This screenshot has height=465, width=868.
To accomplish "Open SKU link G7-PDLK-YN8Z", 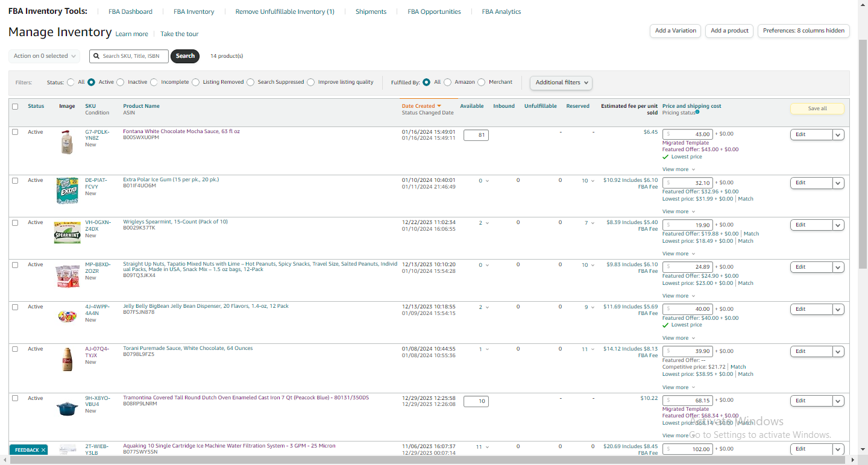I will (x=97, y=134).
